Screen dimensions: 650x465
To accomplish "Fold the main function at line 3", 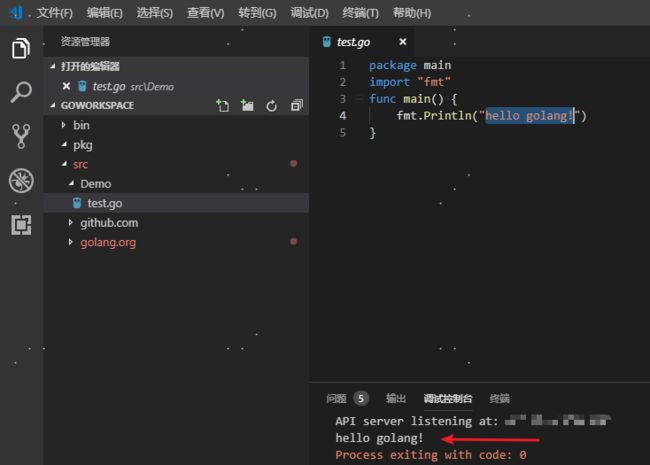I will (358, 99).
